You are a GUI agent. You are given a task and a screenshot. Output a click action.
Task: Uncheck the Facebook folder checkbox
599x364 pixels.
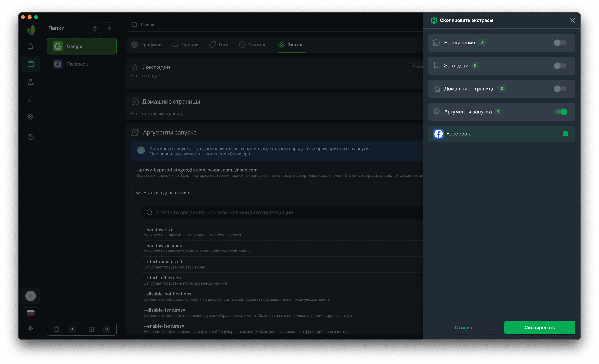pos(565,134)
